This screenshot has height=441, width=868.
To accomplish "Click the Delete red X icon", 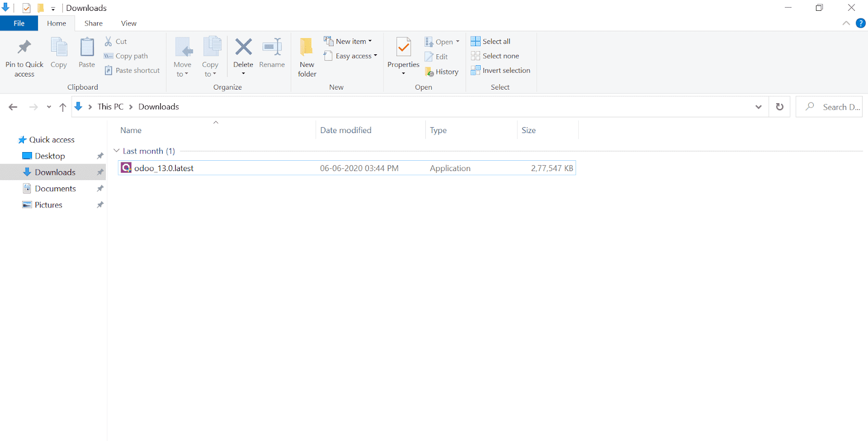I will tap(244, 47).
